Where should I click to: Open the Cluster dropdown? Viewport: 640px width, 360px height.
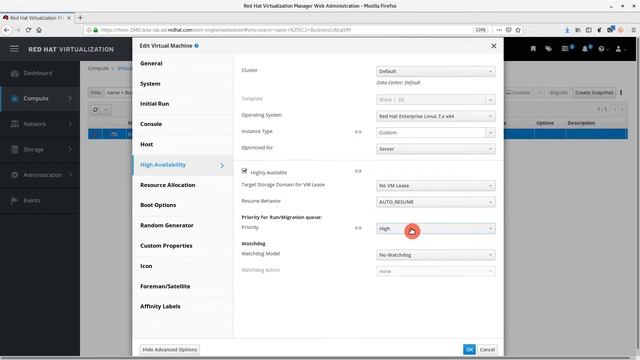(x=436, y=71)
